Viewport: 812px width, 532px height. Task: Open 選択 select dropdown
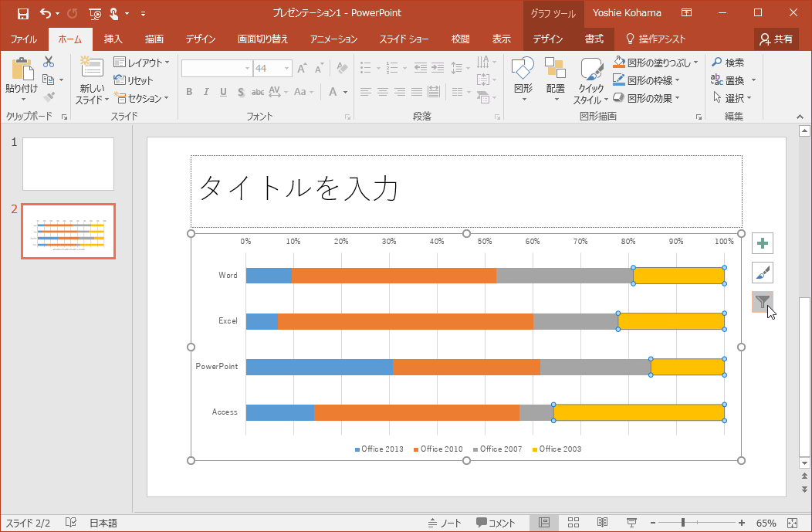(732, 97)
